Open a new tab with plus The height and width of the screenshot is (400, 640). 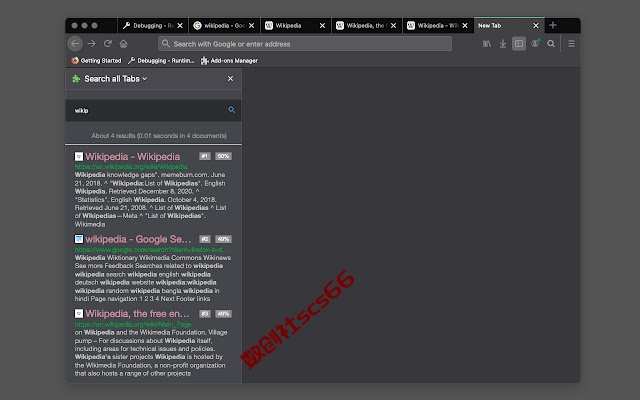pyautogui.click(x=553, y=25)
